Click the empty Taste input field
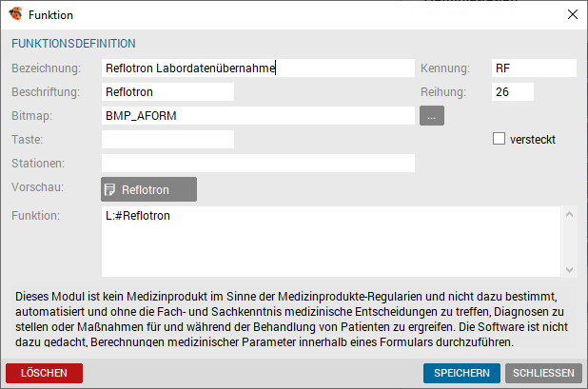The height and width of the screenshot is (389, 588). pos(167,140)
